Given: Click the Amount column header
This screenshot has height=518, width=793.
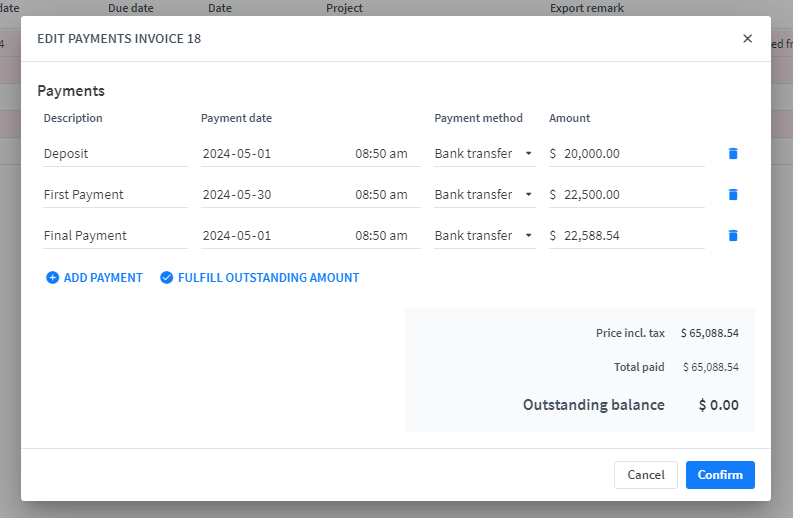Looking at the screenshot, I should 569,118.
